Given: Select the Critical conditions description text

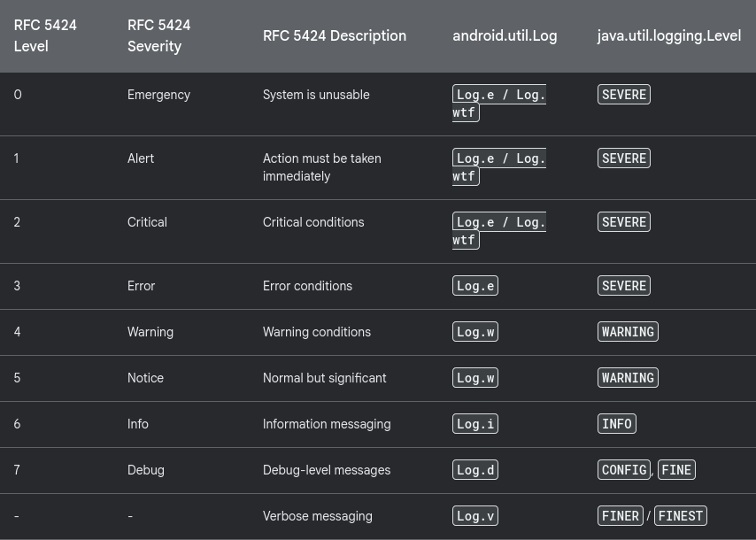Looking at the screenshot, I should (313, 222).
